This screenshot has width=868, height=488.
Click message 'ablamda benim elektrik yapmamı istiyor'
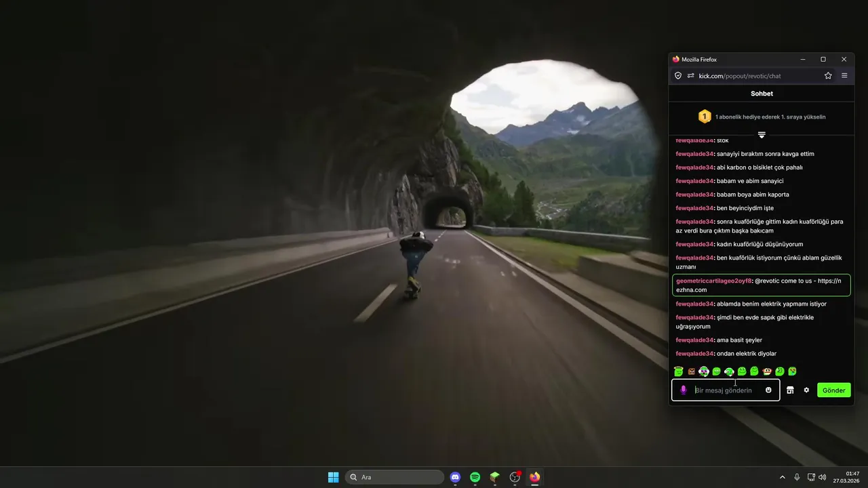pyautogui.click(x=772, y=304)
